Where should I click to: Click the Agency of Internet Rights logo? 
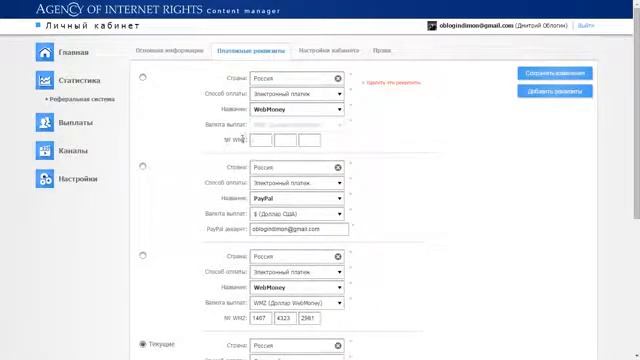click(119, 9)
